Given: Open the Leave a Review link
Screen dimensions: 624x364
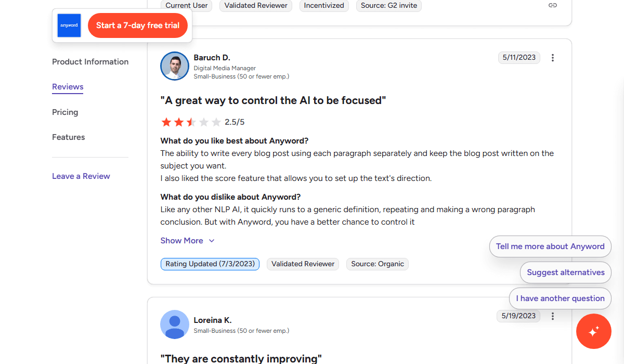Looking at the screenshot, I should tap(81, 176).
